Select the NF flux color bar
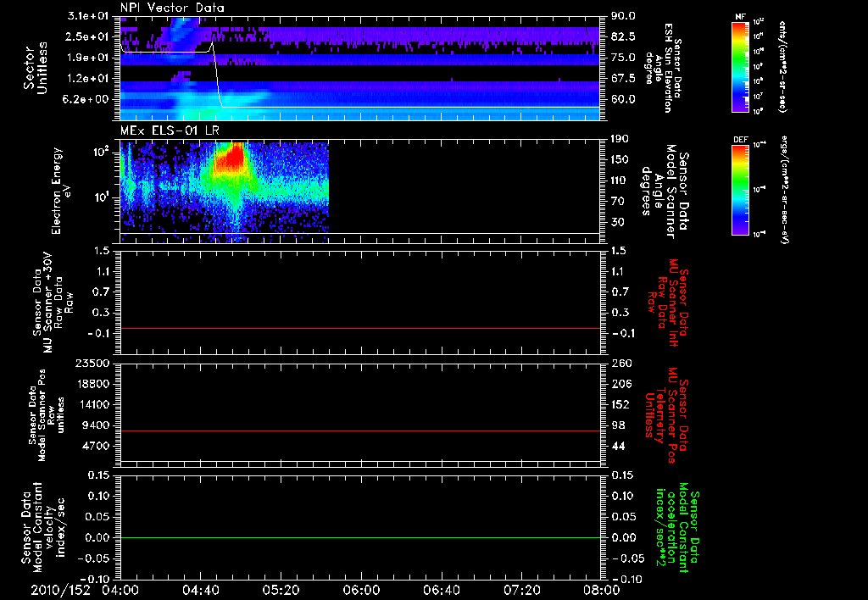This screenshot has width=868, height=600. pyautogui.click(x=740, y=67)
